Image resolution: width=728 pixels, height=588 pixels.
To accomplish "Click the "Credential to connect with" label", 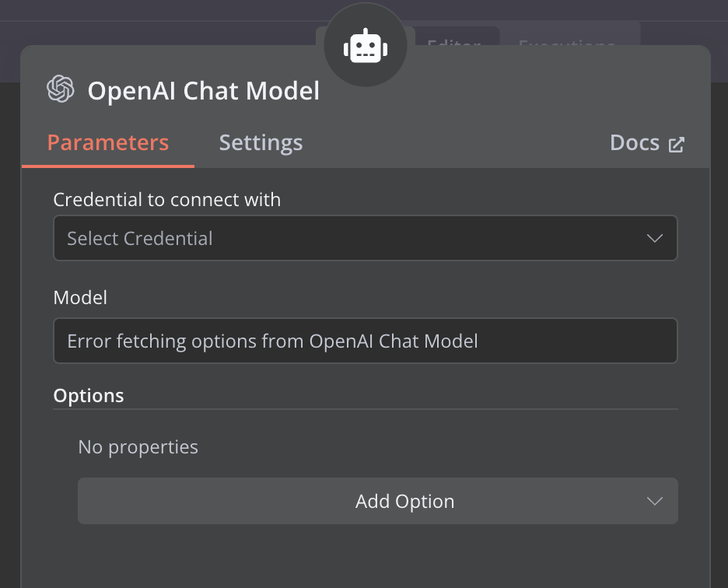I will click(x=166, y=199).
